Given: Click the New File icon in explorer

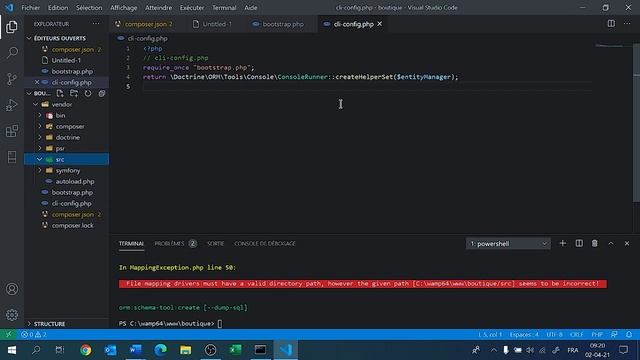Looking at the screenshot, I should (x=60, y=93).
